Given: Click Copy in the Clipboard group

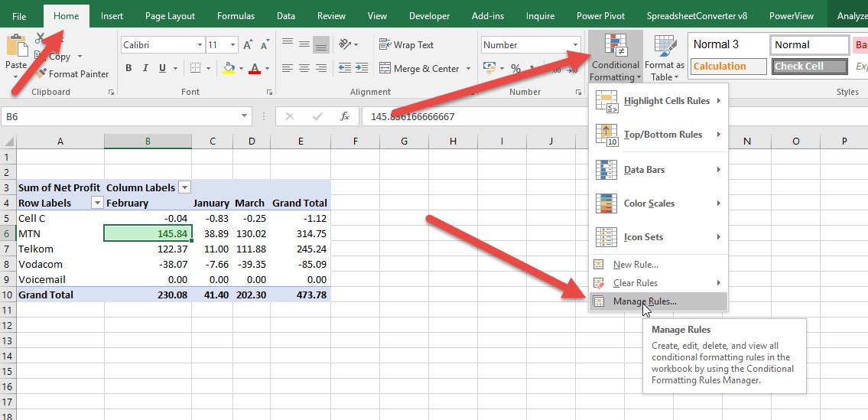Looking at the screenshot, I should coord(59,57).
